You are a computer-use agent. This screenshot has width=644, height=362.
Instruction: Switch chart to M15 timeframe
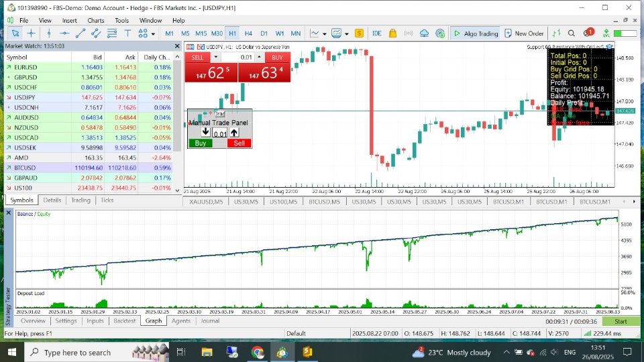201,34
